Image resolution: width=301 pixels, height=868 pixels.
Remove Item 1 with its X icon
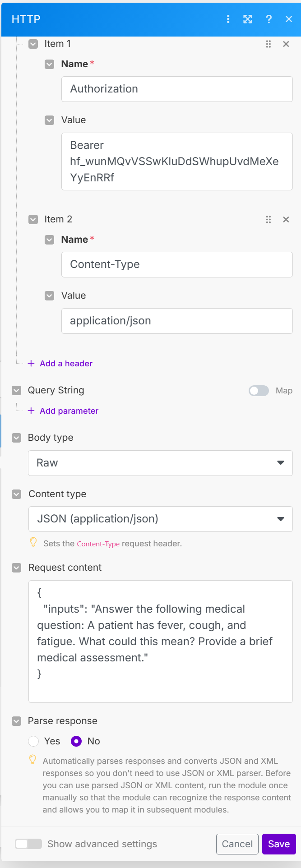286,44
